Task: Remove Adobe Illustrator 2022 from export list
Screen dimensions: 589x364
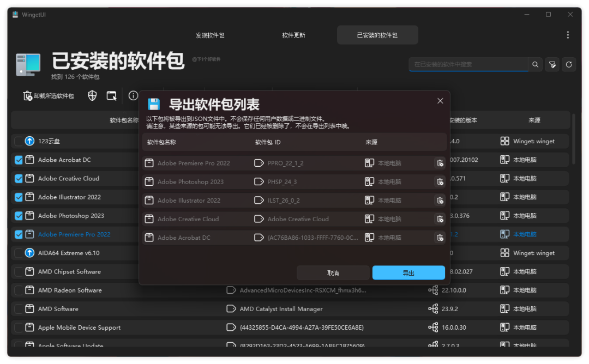Action: click(x=440, y=201)
